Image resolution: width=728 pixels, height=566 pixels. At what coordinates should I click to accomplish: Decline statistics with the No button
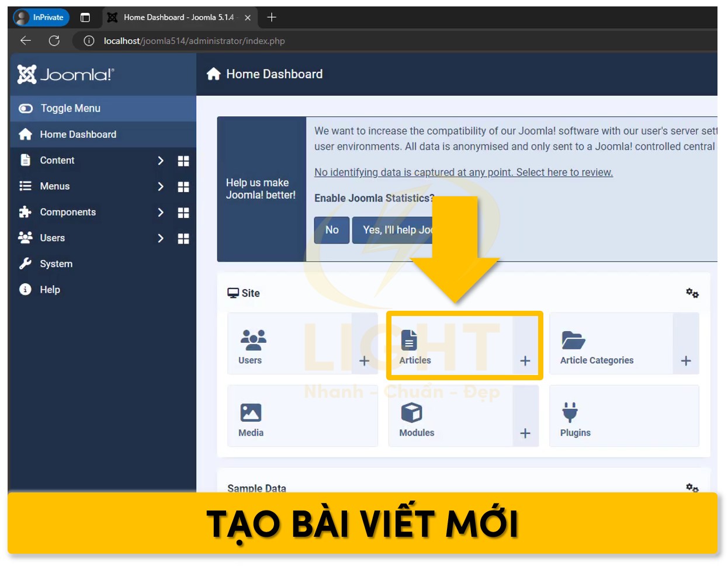click(x=332, y=230)
